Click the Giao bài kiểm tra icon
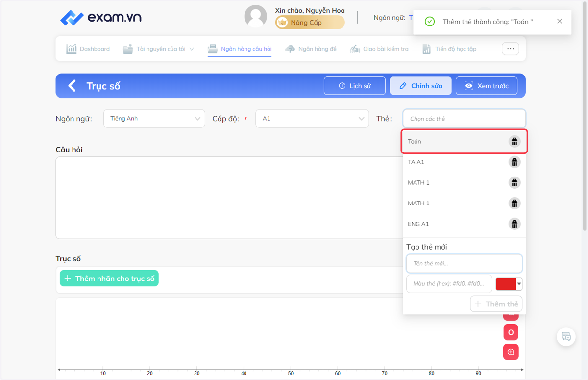This screenshot has height=380, width=588. tap(355, 49)
